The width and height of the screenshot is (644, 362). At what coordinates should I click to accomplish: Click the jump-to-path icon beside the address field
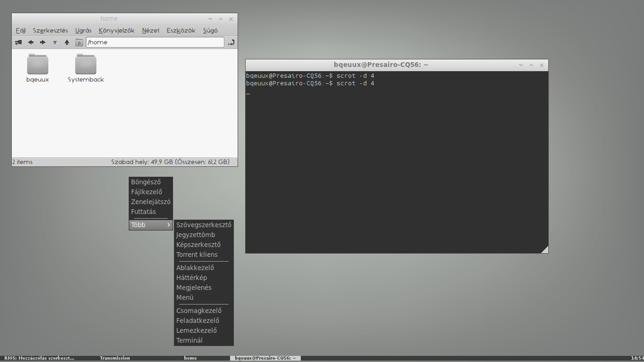tap(231, 42)
